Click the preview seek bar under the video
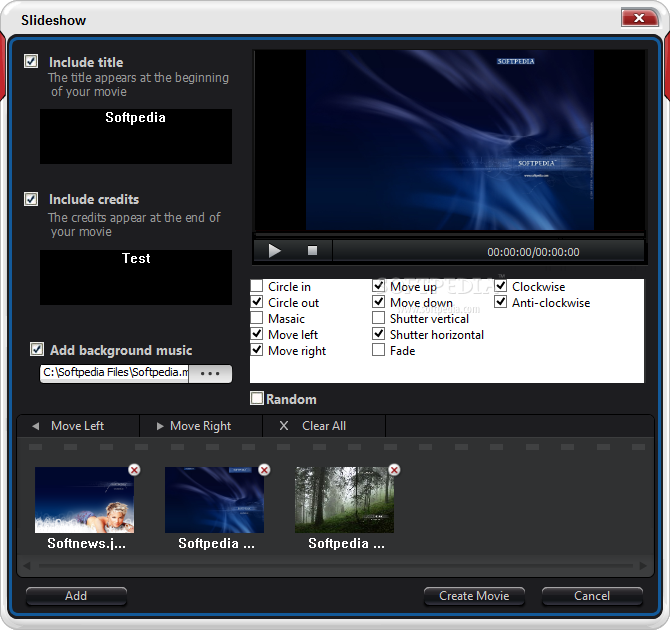670x630 pixels. coord(450,235)
